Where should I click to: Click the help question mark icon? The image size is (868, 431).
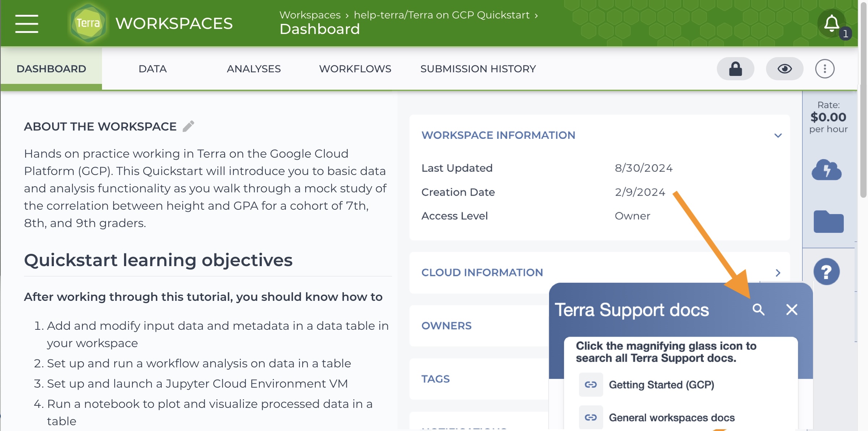pos(826,272)
